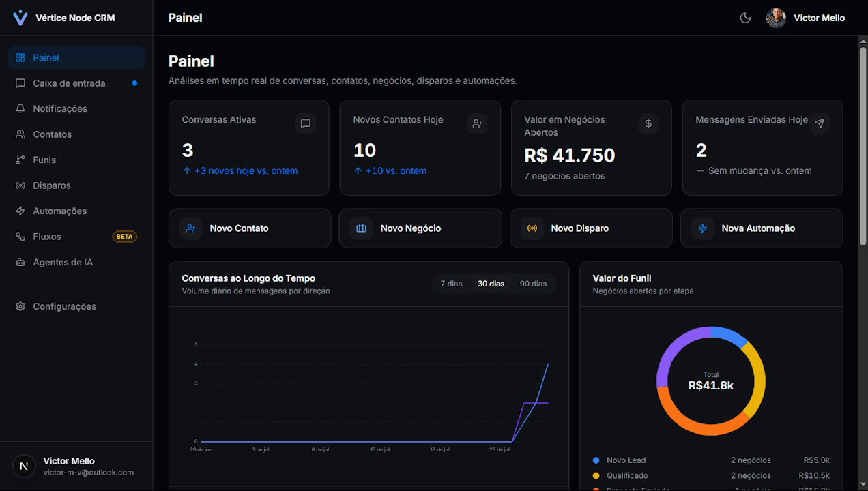Open Contatos people icon in sidebar
868x491 pixels.
tap(20, 134)
